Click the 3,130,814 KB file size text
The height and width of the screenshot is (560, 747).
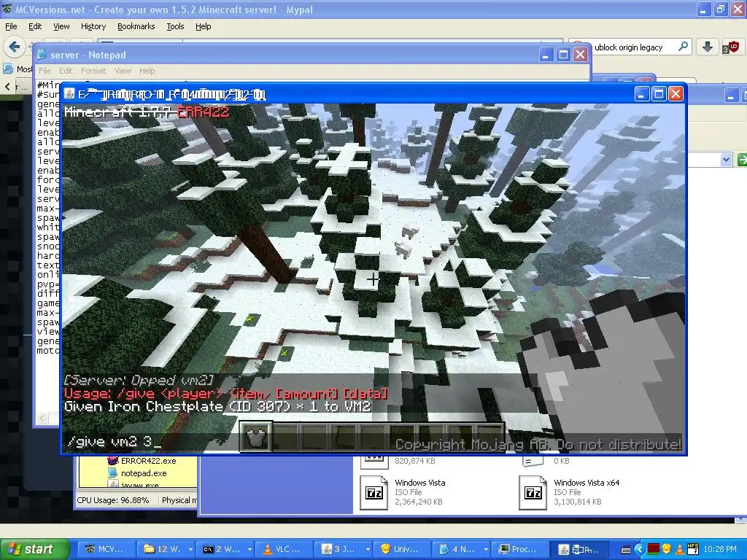pos(578,502)
